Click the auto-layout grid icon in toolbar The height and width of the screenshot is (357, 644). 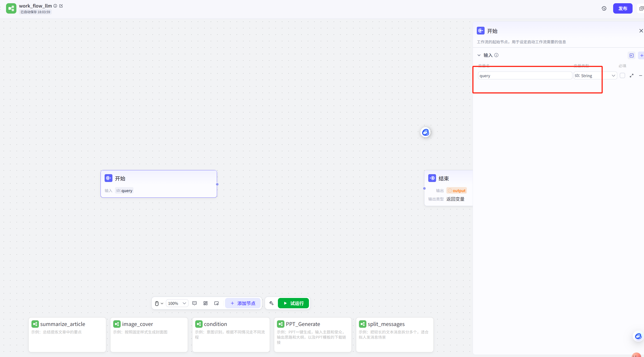(x=206, y=303)
